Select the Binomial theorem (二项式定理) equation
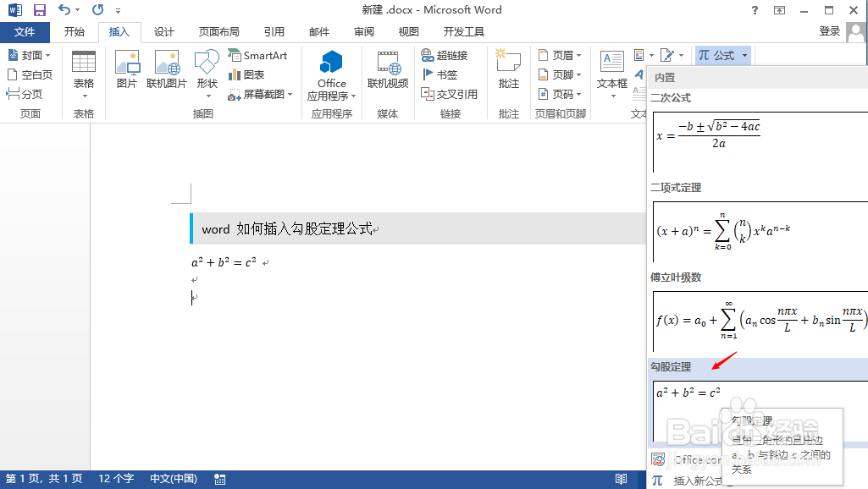This screenshot has width=868, height=489. point(759,231)
